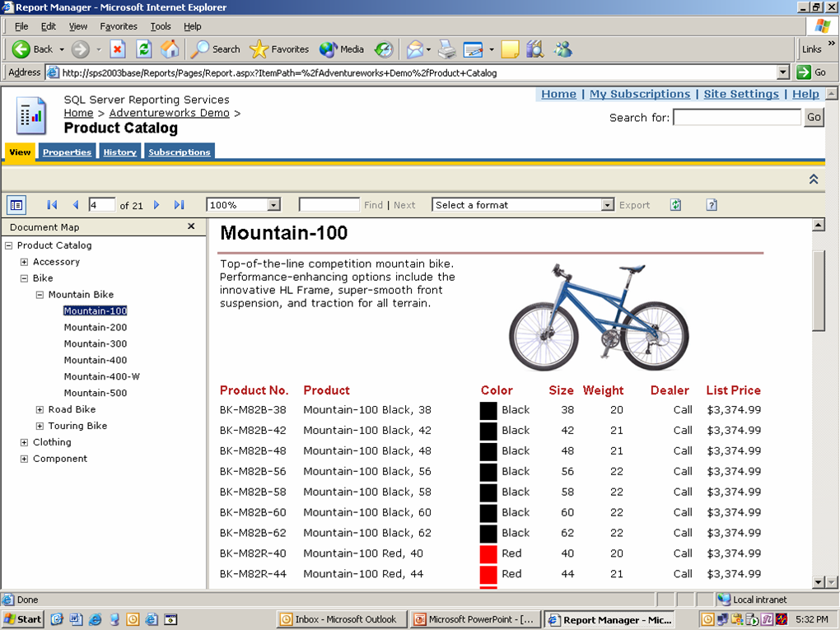Open the zoom 100% dropdown
Viewport: 840px width, 630px height.
(x=273, y=205)
